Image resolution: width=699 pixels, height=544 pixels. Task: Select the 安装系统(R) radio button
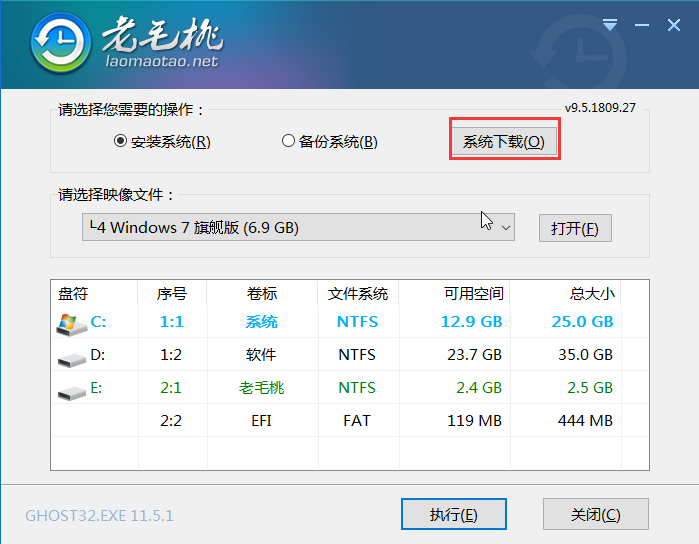coord(121,142)
